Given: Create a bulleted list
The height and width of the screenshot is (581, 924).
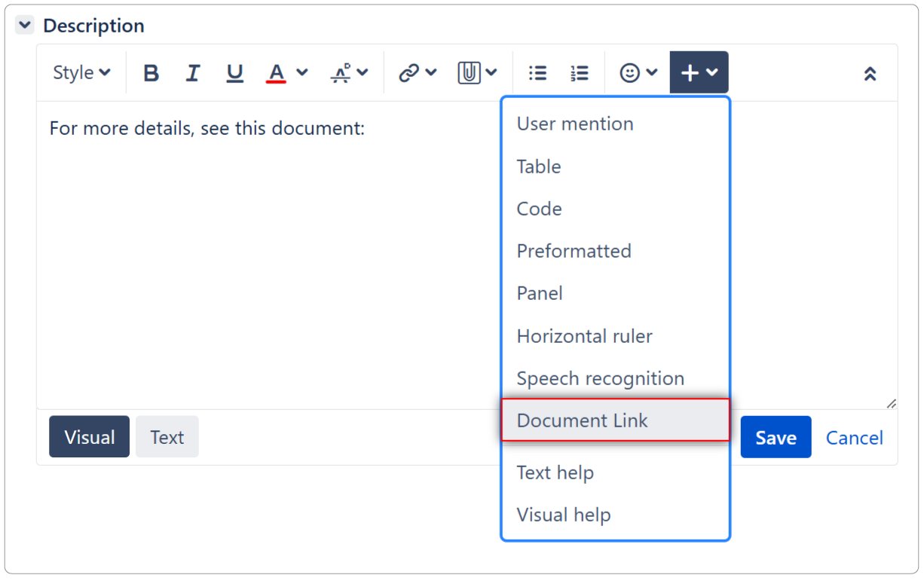Looking at the screenshot, I should click(x=537, y=72).
